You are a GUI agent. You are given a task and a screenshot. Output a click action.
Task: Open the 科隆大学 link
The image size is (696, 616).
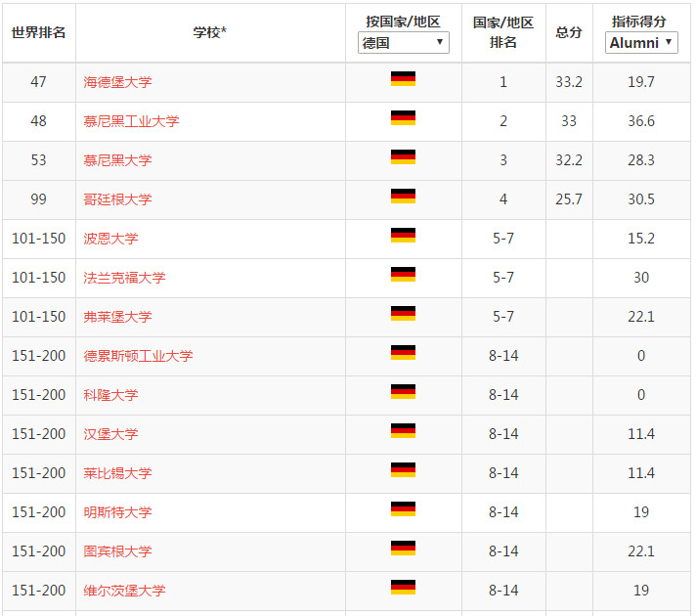pos(111,395)
